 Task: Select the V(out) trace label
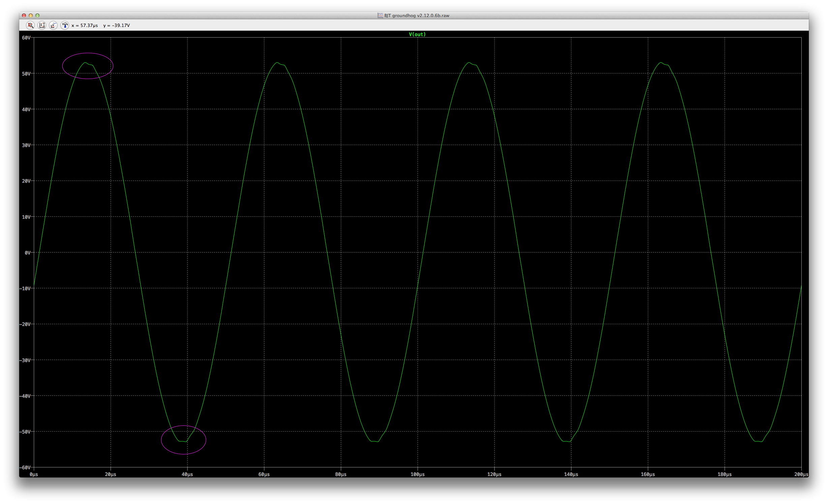click(x=417, y=34)
